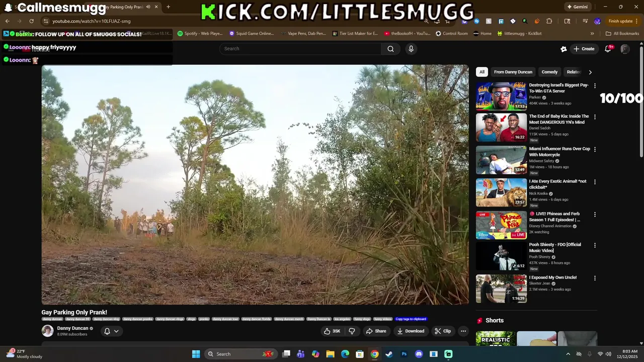Image resolution: width=644 pixels, height=362 pixels.
Task: Open Task View from the taskbar
Action: click(x=286, y=354)
